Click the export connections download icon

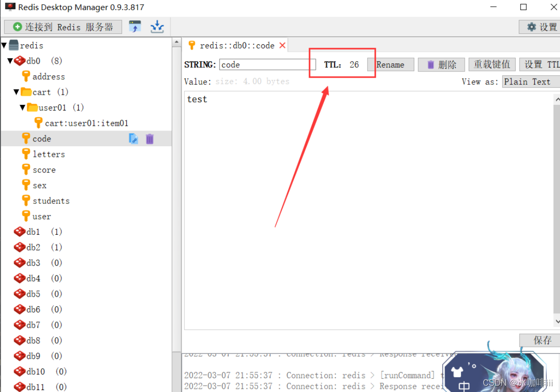157,27
